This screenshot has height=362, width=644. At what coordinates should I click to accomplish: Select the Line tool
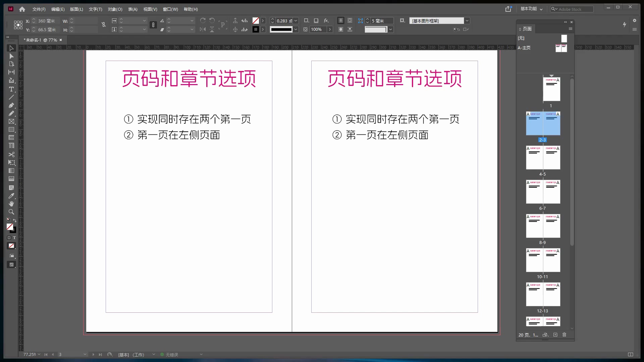(x=11, y=97)
